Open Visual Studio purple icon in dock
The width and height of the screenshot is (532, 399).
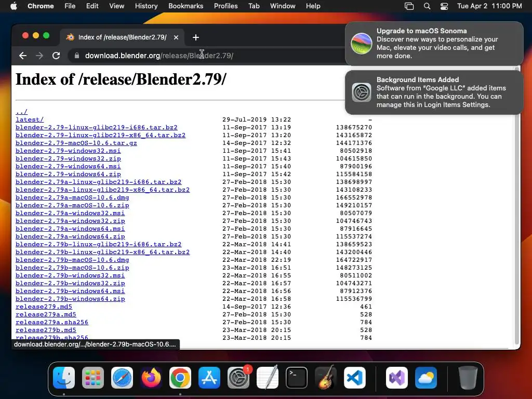coord(397,378)
